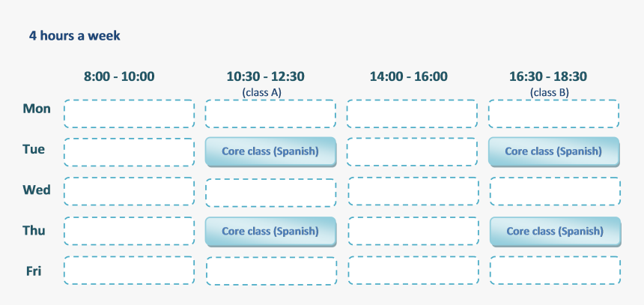The height and width of the screenshot is (305, 644).
Task: Select the empty Wednesday 8:00 - 10:00 slot
Action: click(x=129, y=192)
